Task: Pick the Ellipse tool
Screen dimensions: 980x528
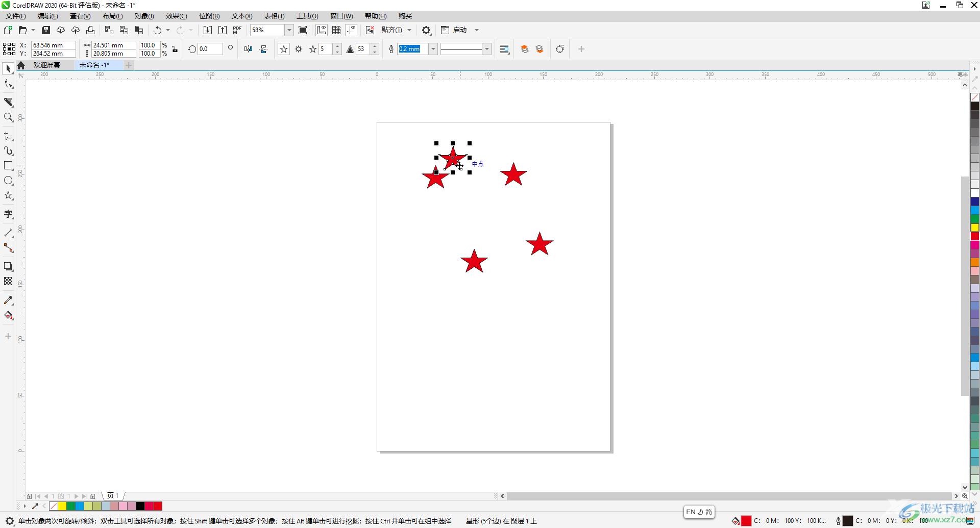Action: 8,181
